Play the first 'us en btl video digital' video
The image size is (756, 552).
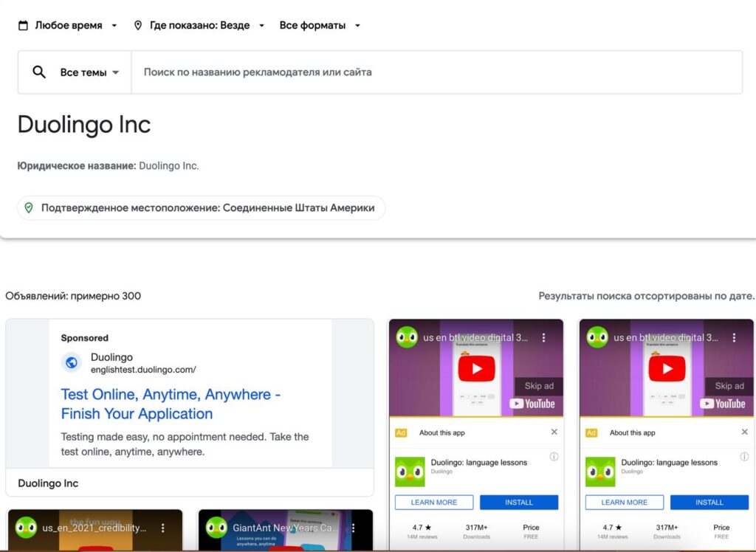tap(476, 369)
